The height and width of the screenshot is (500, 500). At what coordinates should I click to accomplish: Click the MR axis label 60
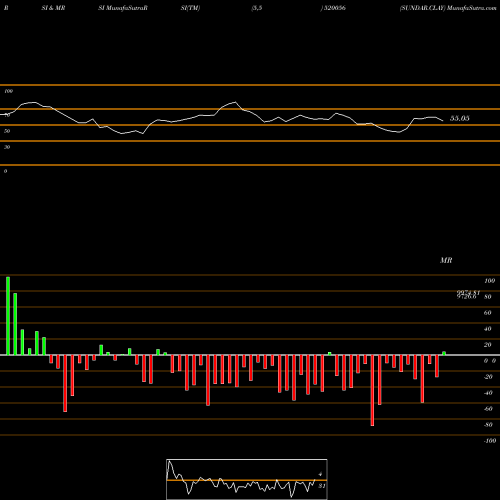[487, 313]
